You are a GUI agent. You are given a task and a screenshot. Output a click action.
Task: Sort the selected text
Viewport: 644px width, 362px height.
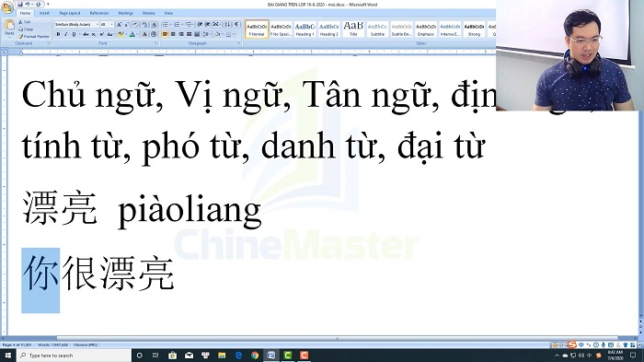tap(227, 24)
